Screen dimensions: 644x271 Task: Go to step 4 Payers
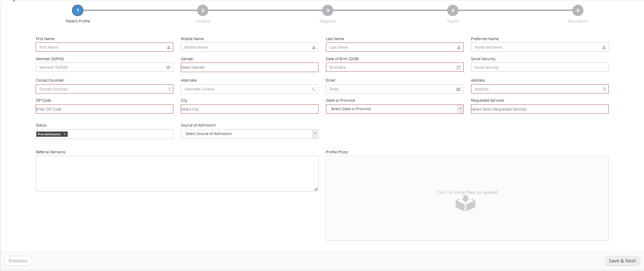pos(453,11)
